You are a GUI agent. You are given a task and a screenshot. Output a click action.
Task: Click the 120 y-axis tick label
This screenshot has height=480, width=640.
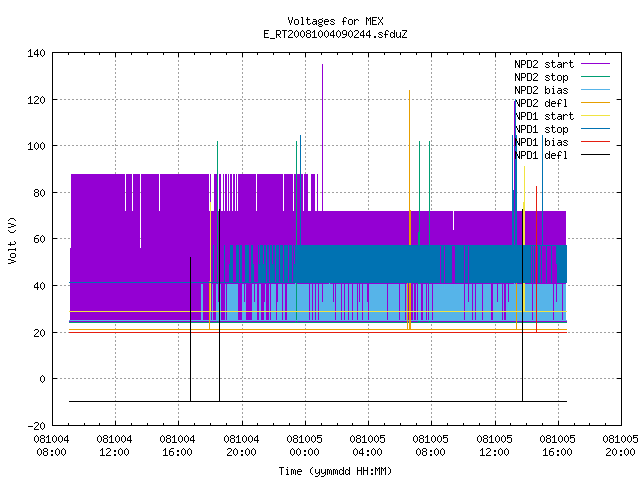36,100
